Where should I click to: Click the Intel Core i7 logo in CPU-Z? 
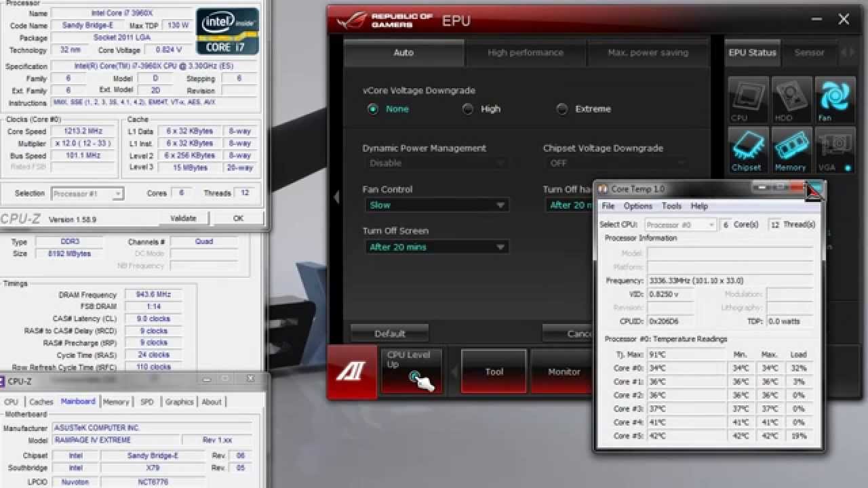tap(228, 31)
